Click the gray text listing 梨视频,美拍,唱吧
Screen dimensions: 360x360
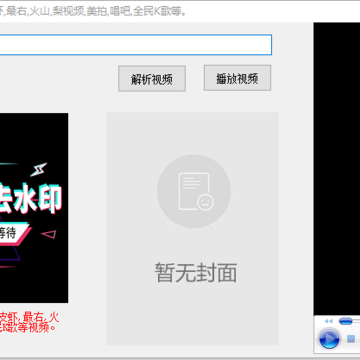point(93,12)
